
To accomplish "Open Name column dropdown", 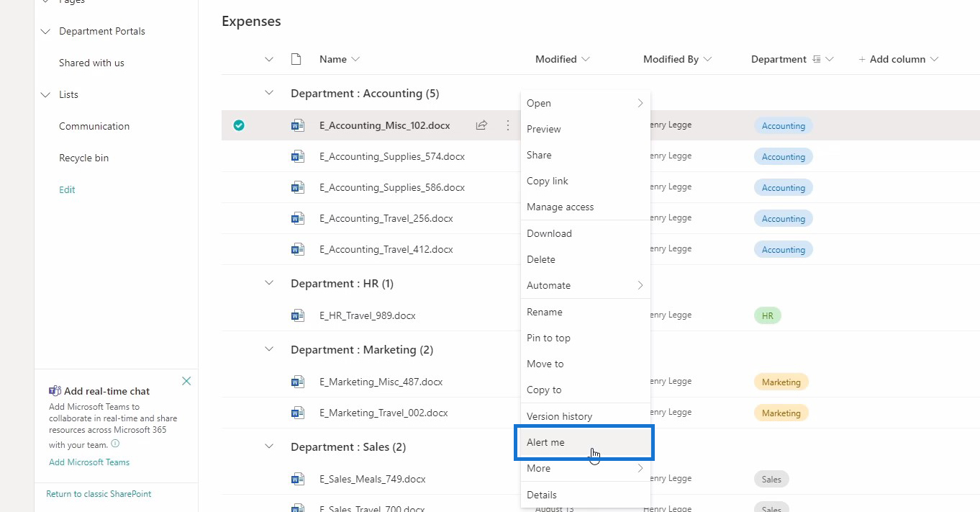I will 355,59.
